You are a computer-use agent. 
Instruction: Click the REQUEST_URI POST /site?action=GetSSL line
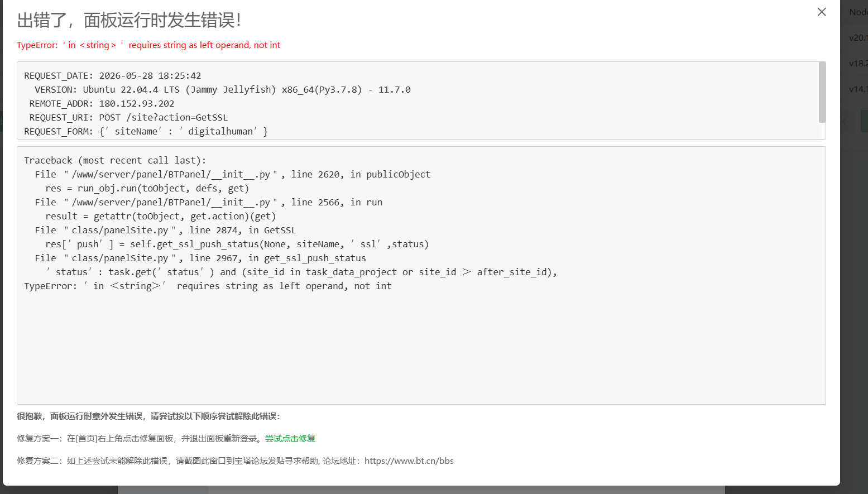(x=128, y=118)
